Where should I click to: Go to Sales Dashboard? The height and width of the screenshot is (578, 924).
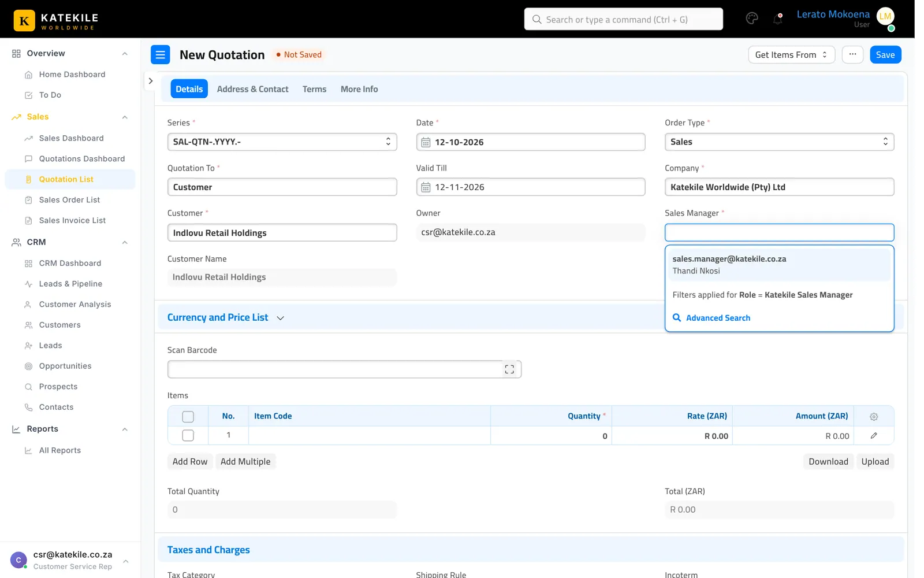point(71,138)
